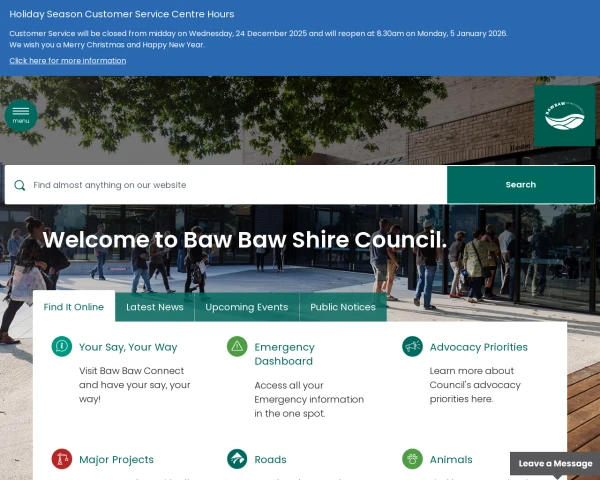Click the magnifier icon in search box
This screenshot has height=480, width=600.
[x=20, y=185]
